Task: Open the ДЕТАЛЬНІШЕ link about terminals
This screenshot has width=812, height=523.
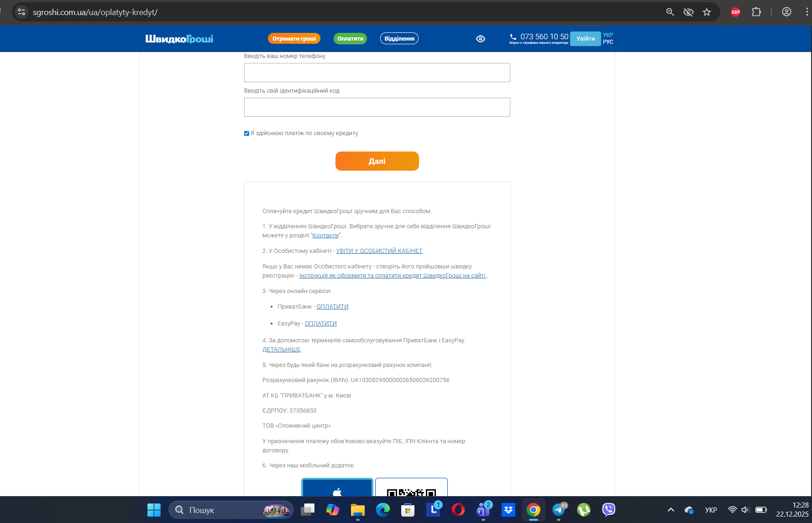Action: pyautogui.click(x=282, y=350)
